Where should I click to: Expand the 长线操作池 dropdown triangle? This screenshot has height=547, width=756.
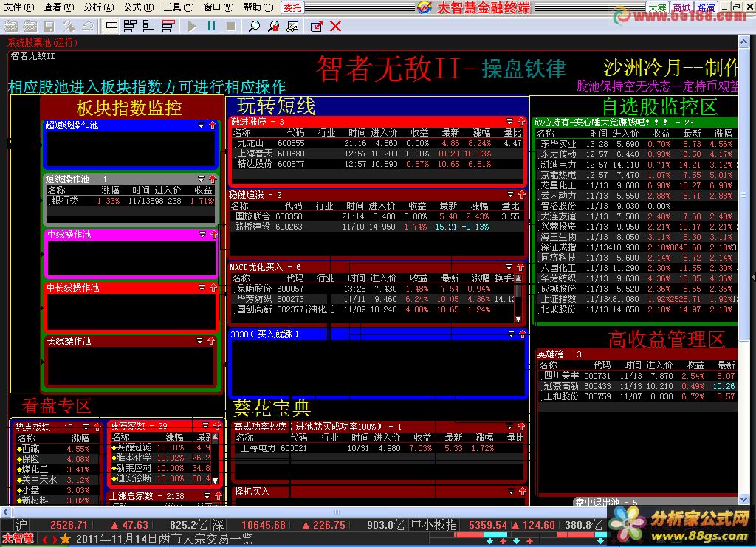tap(199, 341)
